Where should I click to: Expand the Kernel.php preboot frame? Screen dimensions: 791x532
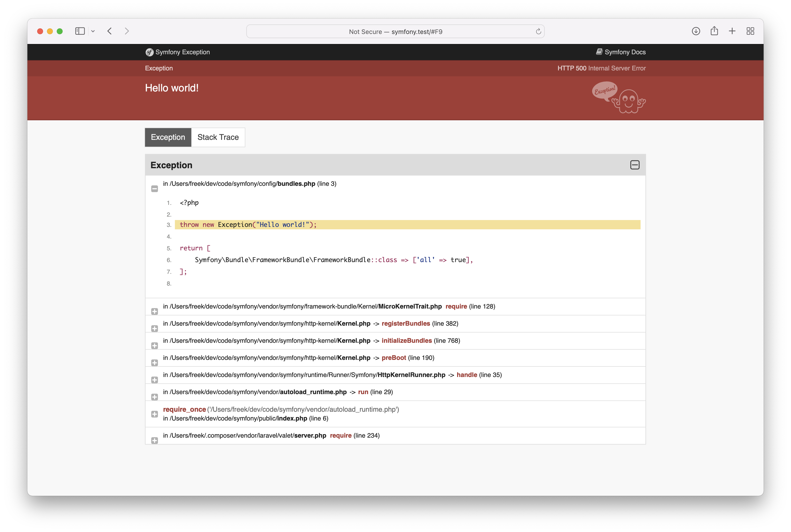(154, 359)
